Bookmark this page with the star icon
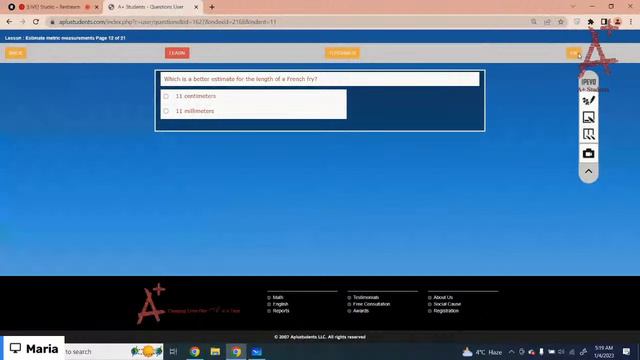The height and width of the screenshot is (360, 640). pyautogui.click(x=561, y=22)
